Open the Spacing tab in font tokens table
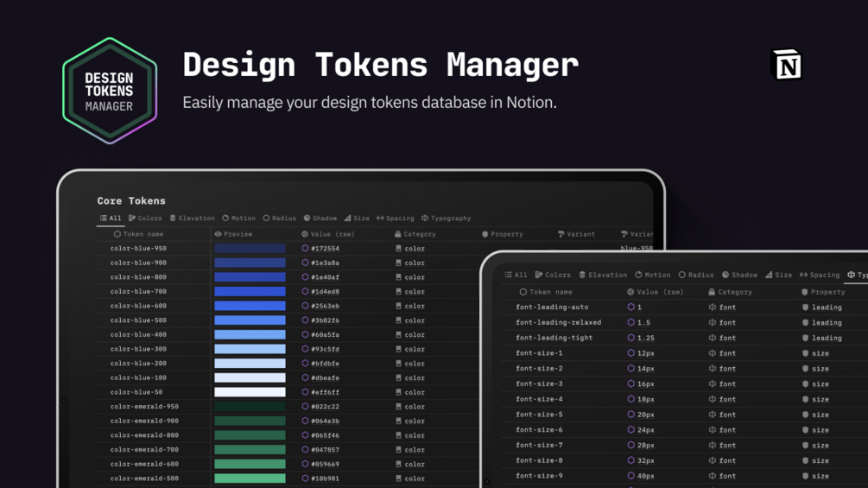 pos(820,275)
